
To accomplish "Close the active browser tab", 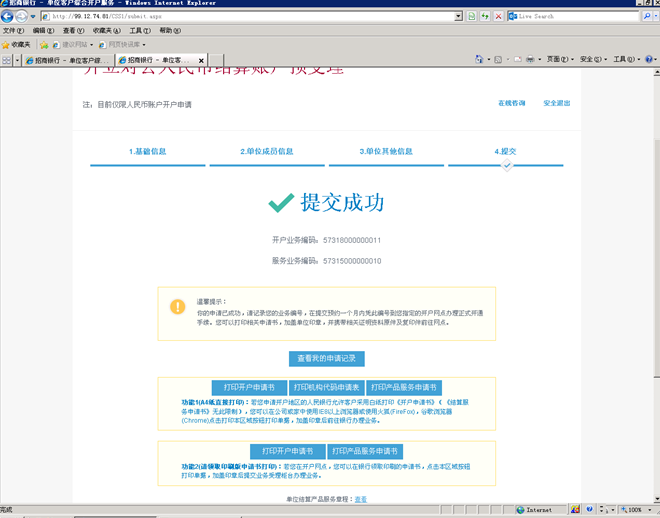I will pos(202,61).
